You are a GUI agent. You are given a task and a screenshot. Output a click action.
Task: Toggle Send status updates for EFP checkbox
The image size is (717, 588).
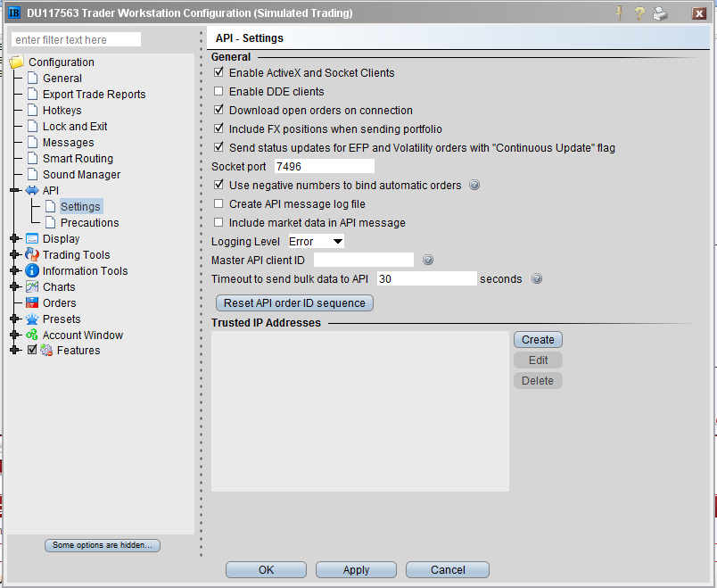pos(218,147)
